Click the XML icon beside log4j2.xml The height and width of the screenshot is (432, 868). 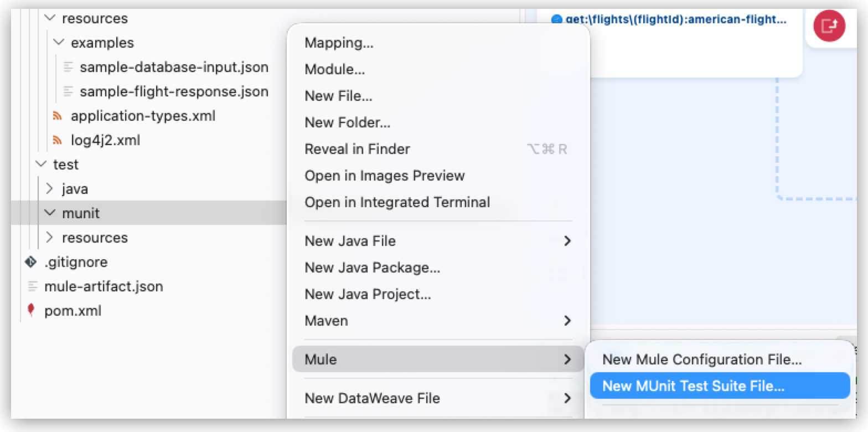(x=57, y=140)
